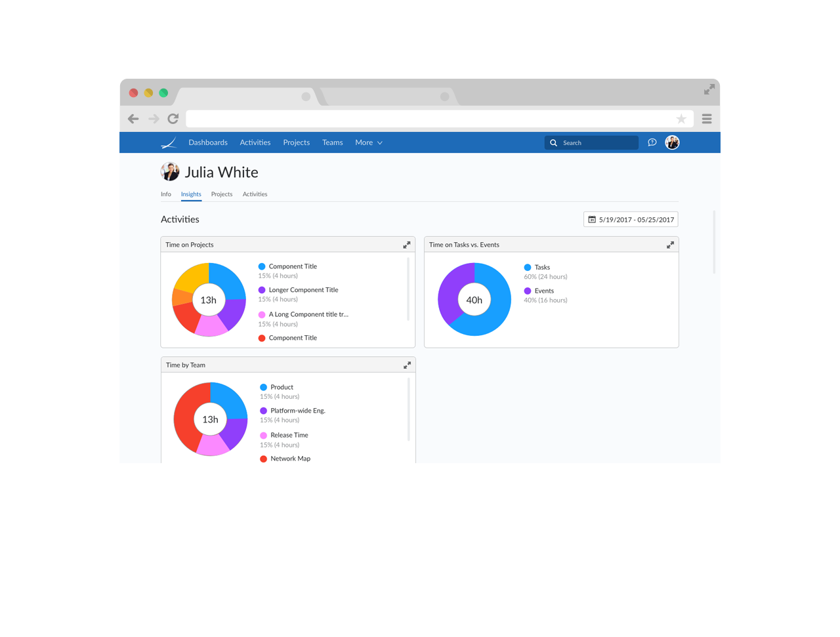This screenshot has height=637, width=840.
Task: Click '40% (16 hours)' under Events
Action: [x=545, y=300]
